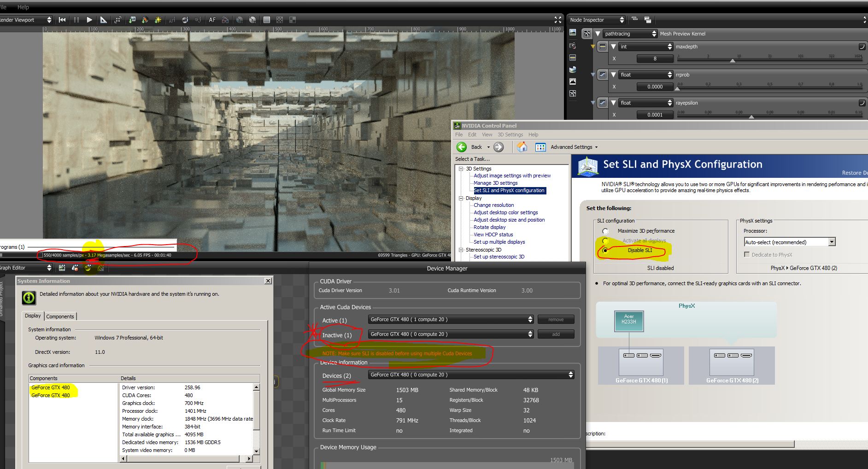This screenshot has width=868, height=469.
Task: Click the colorful disc export icon
Action: click(145, 20)
